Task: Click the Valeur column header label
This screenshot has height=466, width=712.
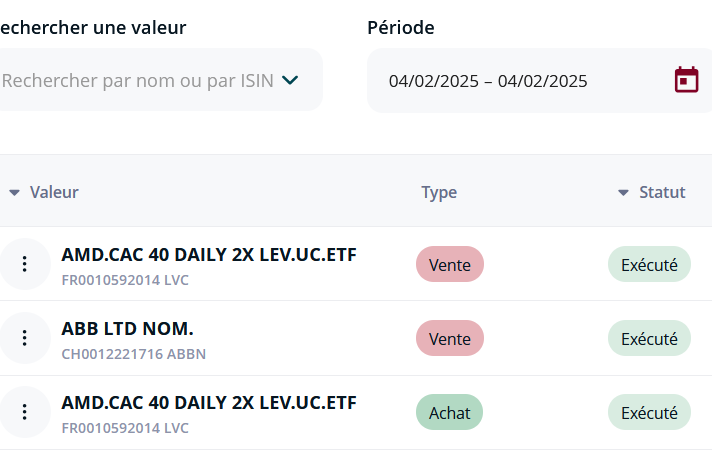Action: click(x=54, y=192)
